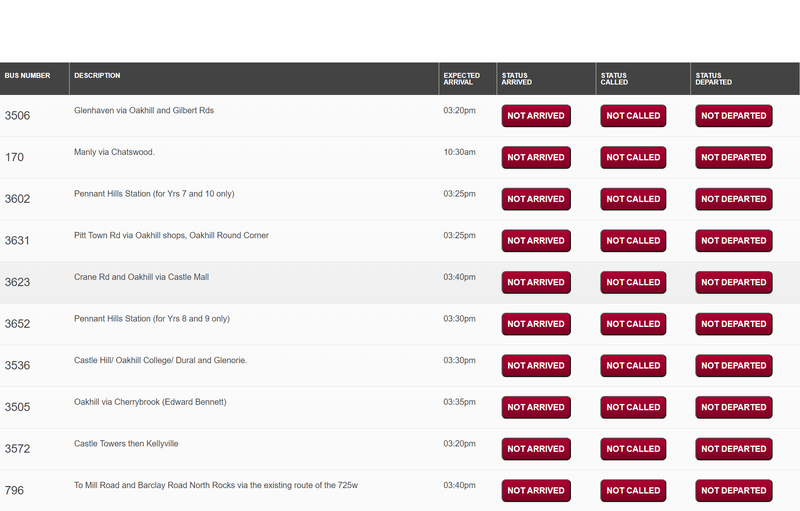Screen dimensions: 800x511
Task: Click the Description column header
Action: point(97,76)
